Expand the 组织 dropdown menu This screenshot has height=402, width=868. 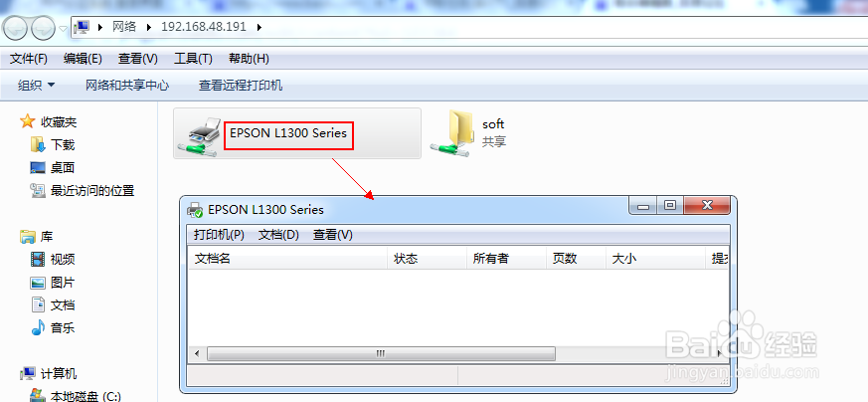37,86
